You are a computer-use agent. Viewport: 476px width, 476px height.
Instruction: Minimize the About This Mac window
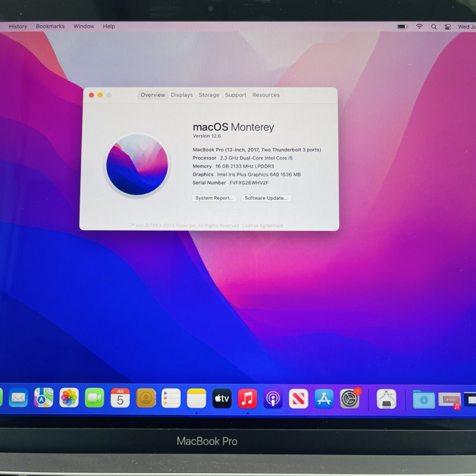click(100, 95)
